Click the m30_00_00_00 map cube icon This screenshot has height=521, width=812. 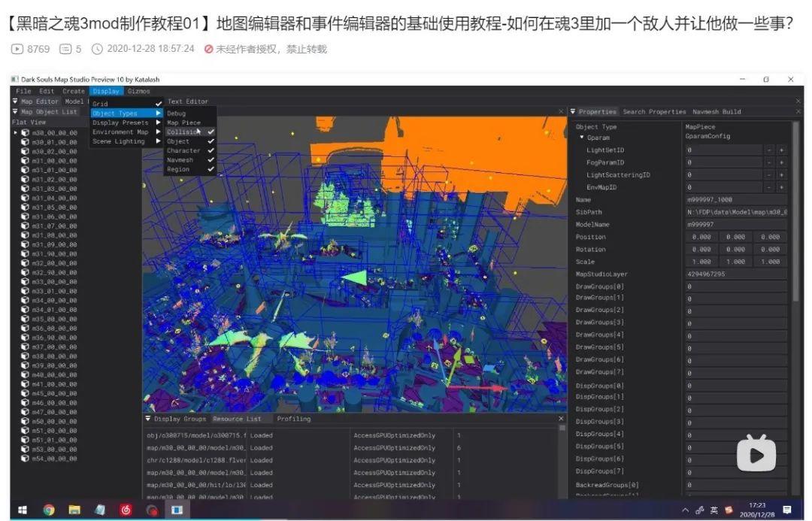[26, 132]
